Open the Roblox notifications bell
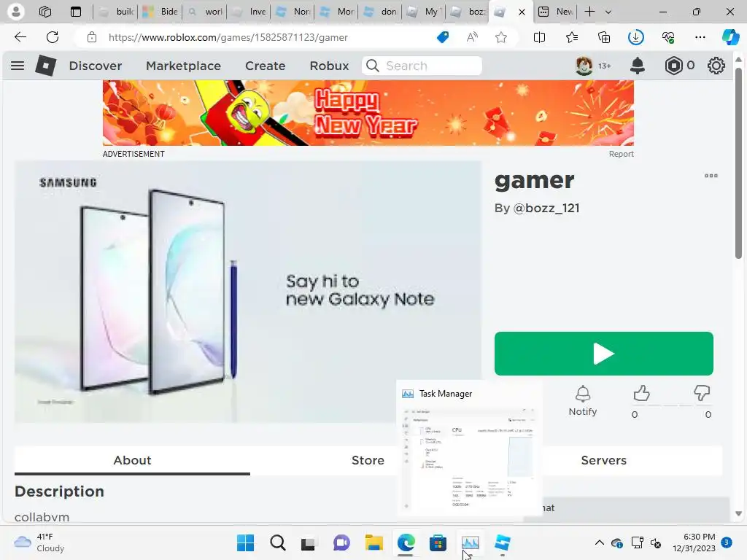The image size is (747, 560). (638, 66)
